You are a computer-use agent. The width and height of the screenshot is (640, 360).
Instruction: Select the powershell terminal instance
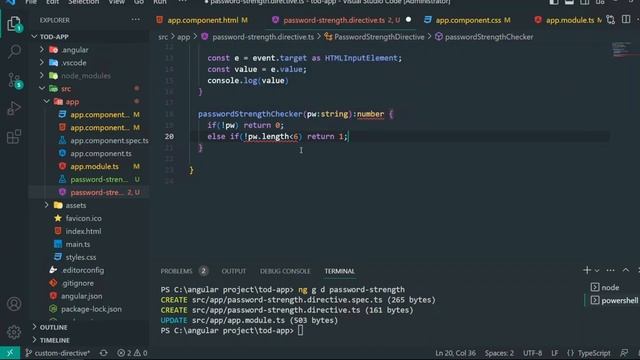(x=614, y=300)
